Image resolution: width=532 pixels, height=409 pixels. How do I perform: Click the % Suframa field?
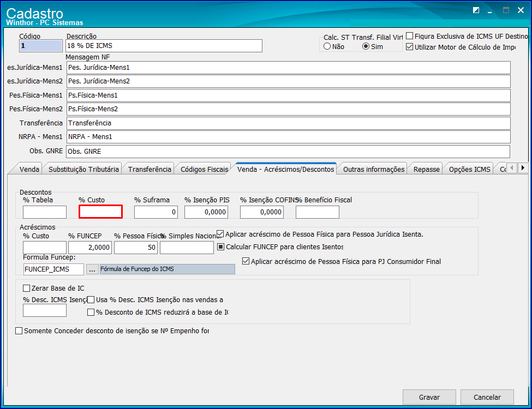pos(156,212)
